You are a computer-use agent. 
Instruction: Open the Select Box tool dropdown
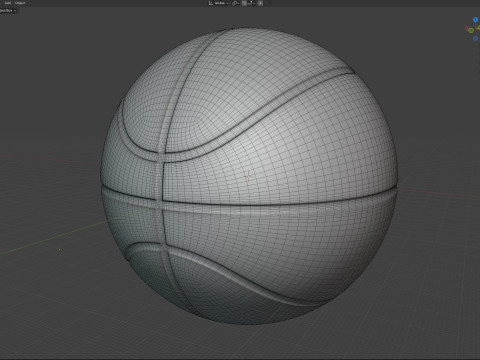pos(8,10)
